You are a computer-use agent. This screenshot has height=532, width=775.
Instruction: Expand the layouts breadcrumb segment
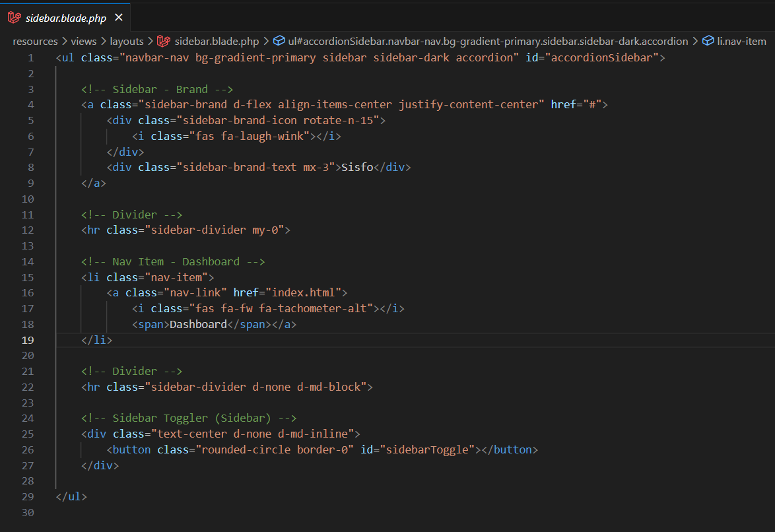[127, 41]
